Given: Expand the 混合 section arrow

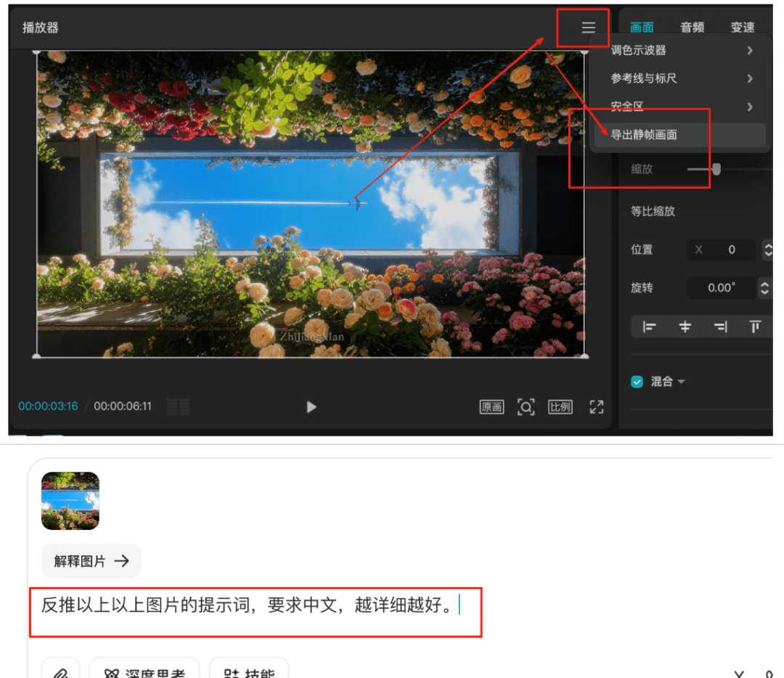Looking at the screenshot, I should (x=681, y=382).
